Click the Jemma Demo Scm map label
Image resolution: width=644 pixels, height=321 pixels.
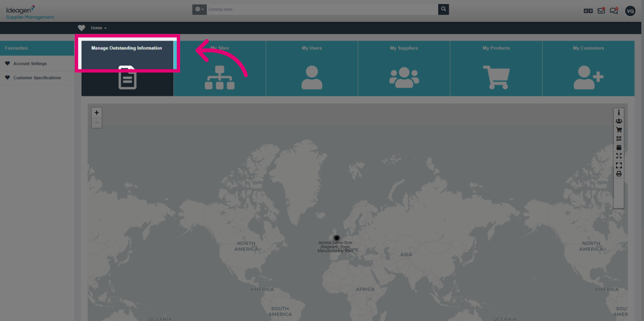(335, 247)
